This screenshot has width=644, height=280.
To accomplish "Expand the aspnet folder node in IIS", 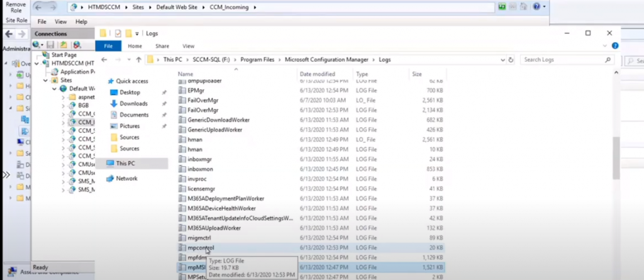I will tap(63, 98).
